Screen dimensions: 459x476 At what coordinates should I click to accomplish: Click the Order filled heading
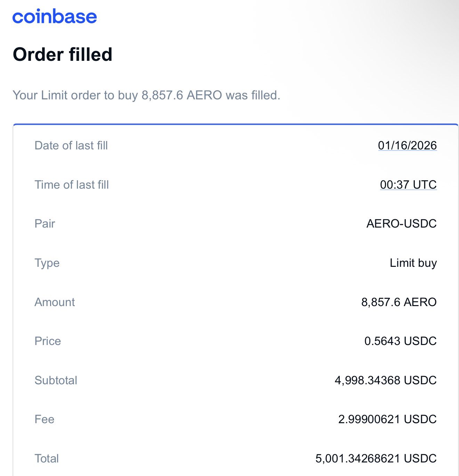tap(63, 55)
